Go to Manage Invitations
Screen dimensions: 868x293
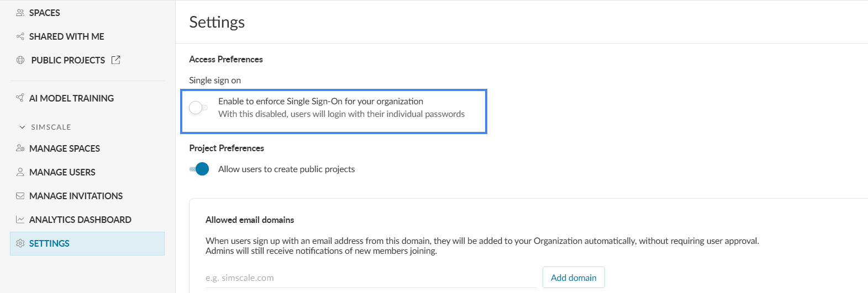click(x=76, y=196)
